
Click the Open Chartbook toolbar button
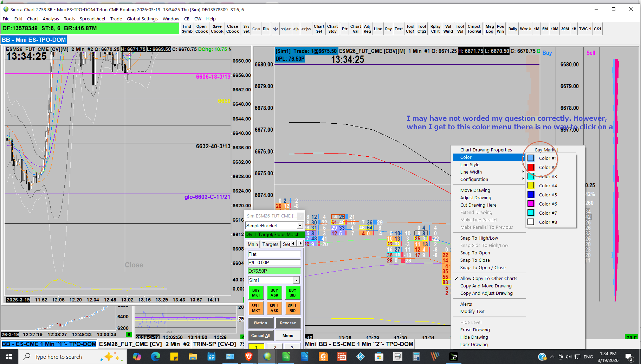[201, 29]
